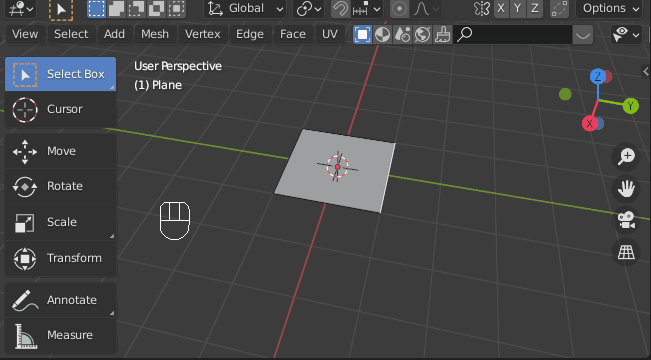Switch to the Scale tool
This screenshot has width=651, height=360.
coord(60,222)
